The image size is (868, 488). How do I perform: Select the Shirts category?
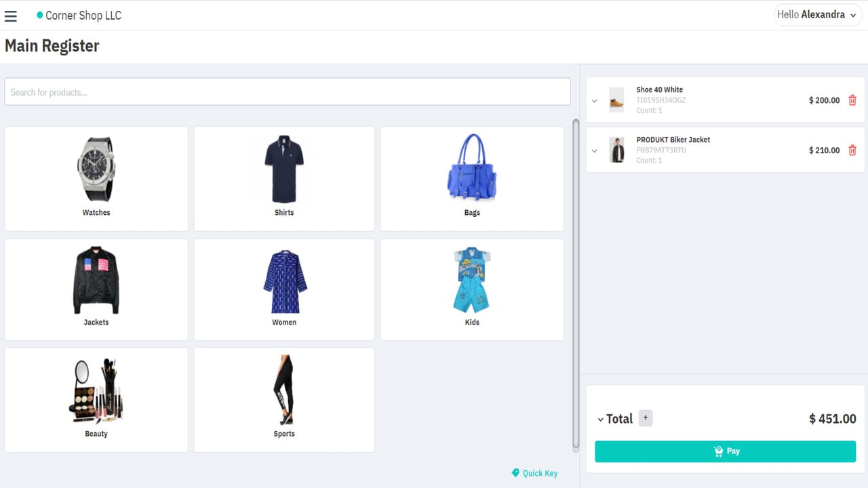click(284, 179)
